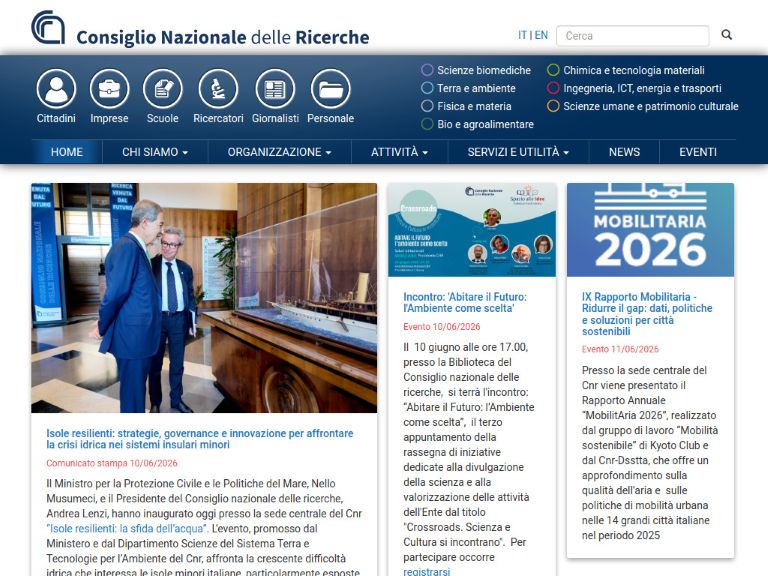Click the Ingegneria, ICT circle marker
The image size is (768, 576).
click(x=553, y=88)
